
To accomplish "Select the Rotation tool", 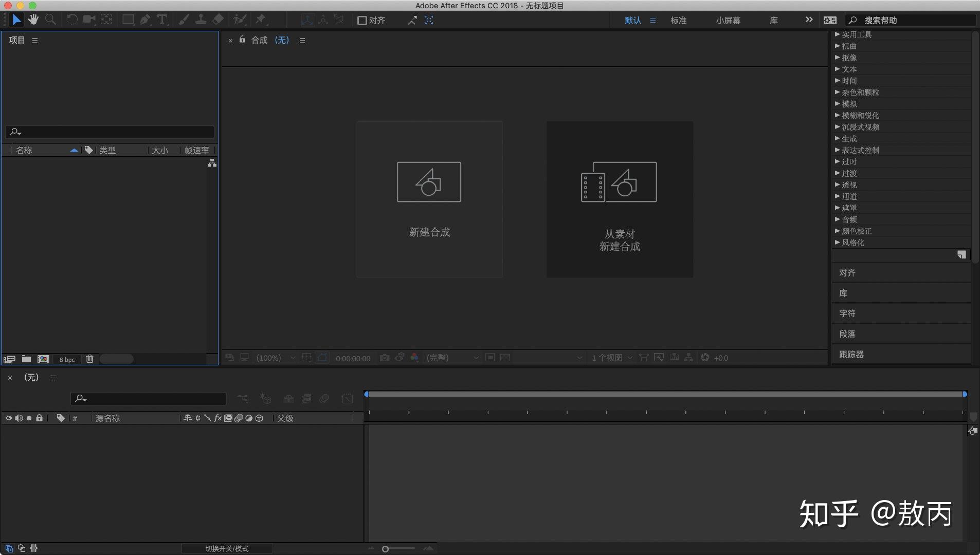I will point(72,20).
